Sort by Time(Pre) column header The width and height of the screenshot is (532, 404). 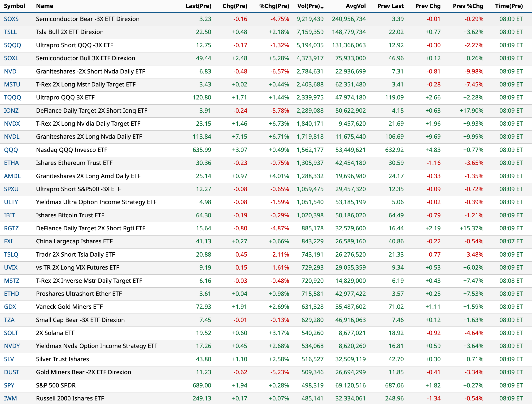click(x=509, y=6)
